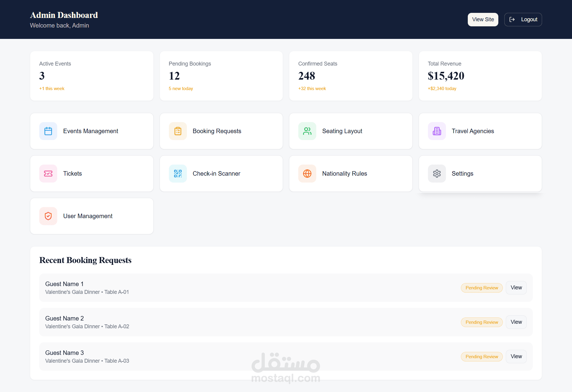Image resolution: width=572 pixels, height=392 pixels.
Task: Click the shield icon for User Management
Action: coord(48,216)
